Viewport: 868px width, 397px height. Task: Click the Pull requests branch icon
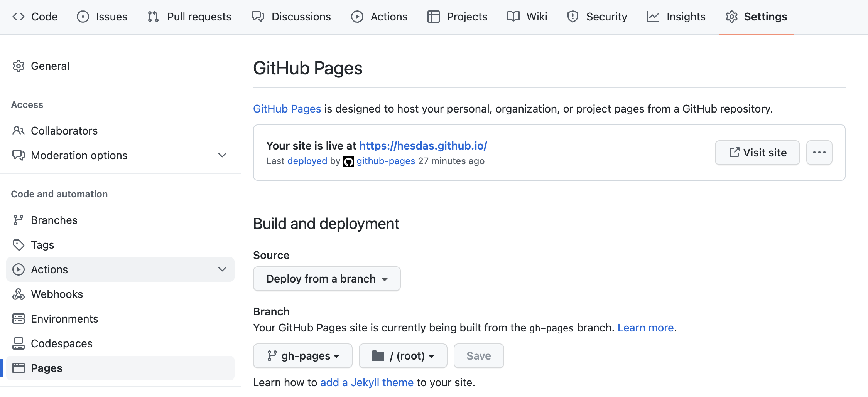pyautogui.click(x=153, y=17)
